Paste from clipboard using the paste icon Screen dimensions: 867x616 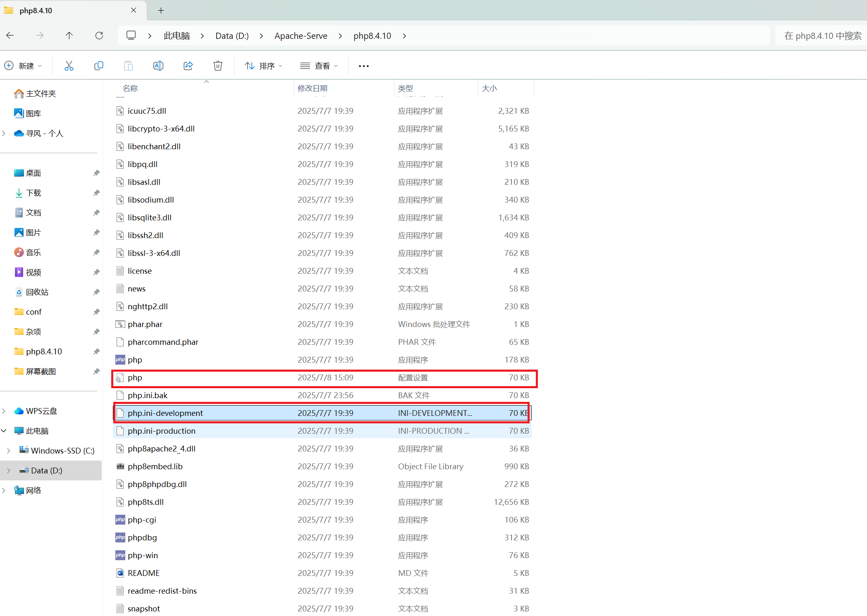pos(128,65)
